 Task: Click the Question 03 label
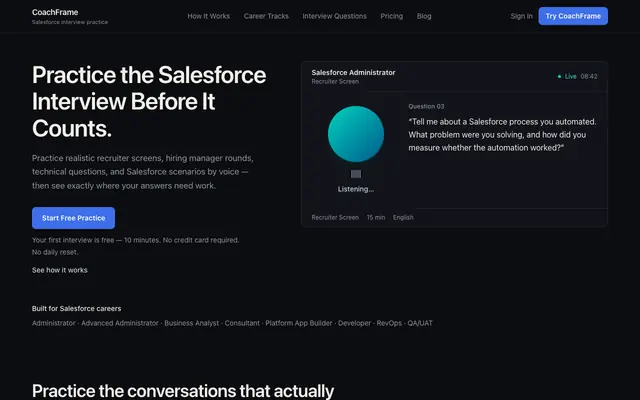coord(426,107)
